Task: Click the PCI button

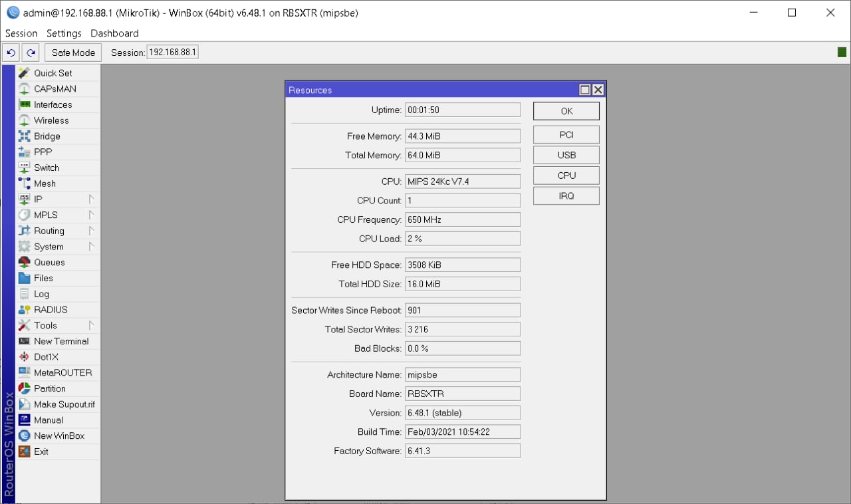Action: (566, 135)
